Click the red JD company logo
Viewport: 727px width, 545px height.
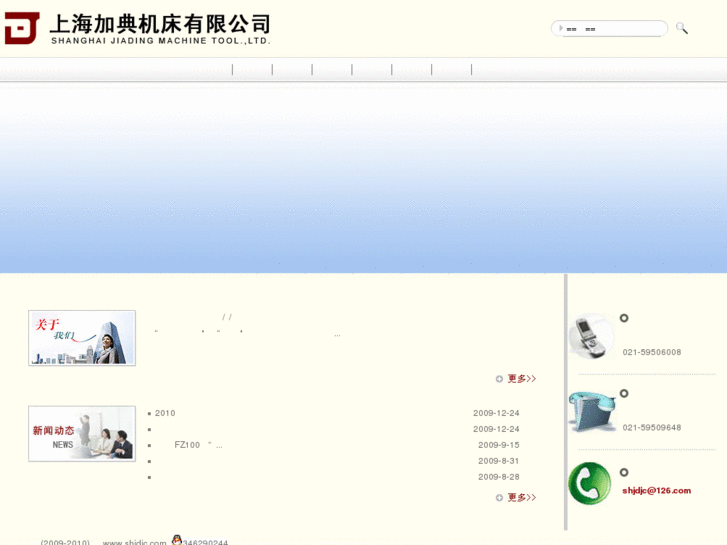coord(22,28)
